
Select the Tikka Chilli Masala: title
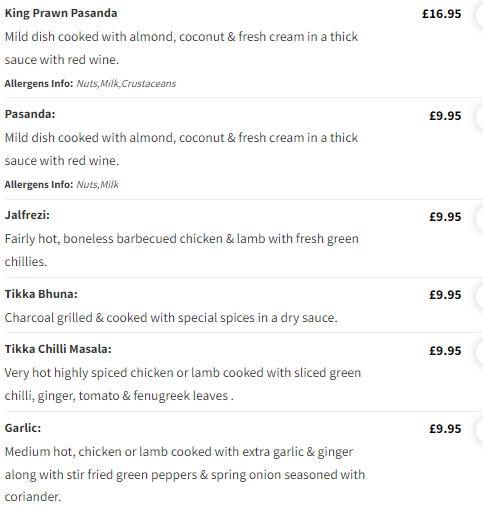click(58, 349)
